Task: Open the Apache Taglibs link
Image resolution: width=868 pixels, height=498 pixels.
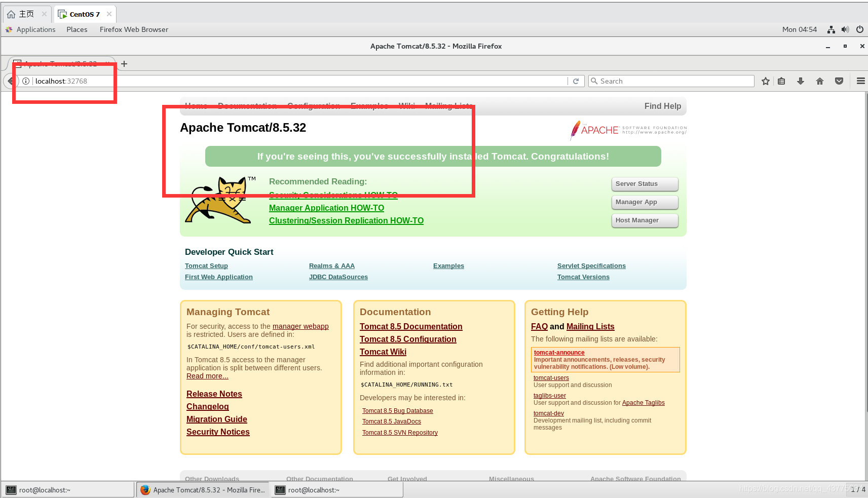Action: coord(644,403)
